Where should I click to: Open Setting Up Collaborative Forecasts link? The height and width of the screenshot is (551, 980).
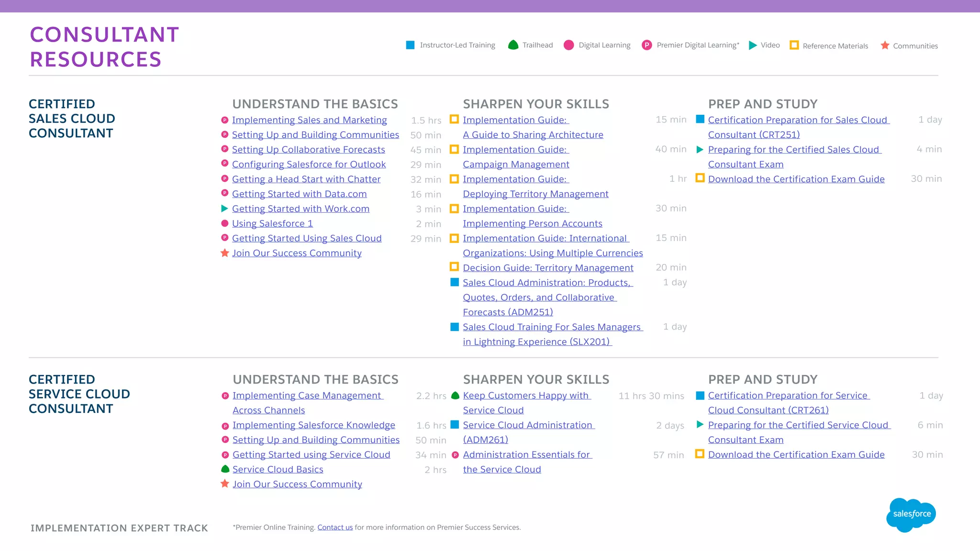coord(308,150)
